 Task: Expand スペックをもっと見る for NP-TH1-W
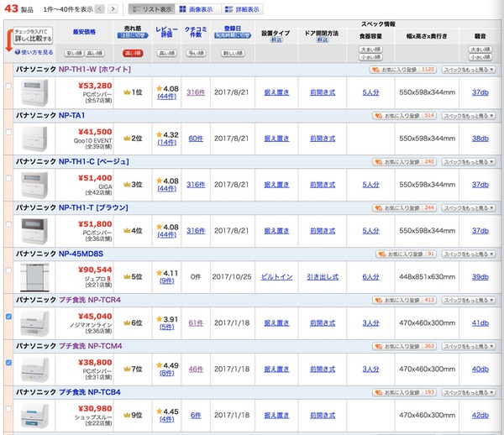point(469,70)
